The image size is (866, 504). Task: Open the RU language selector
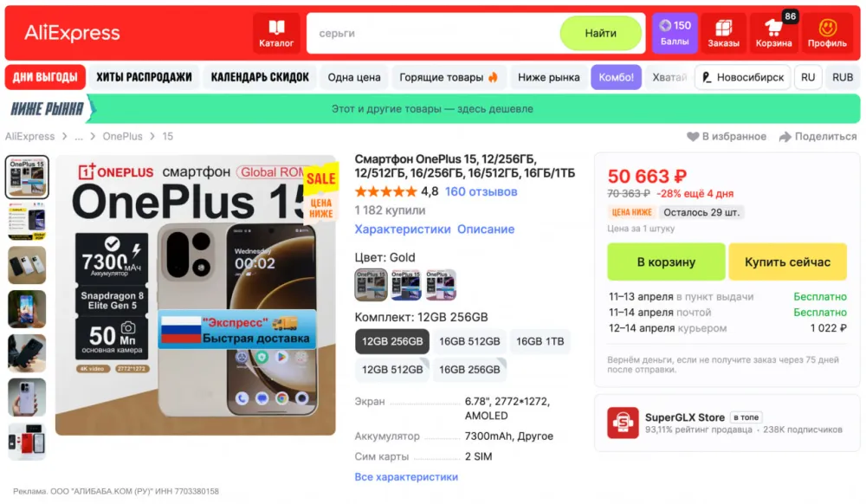point(807,77)
